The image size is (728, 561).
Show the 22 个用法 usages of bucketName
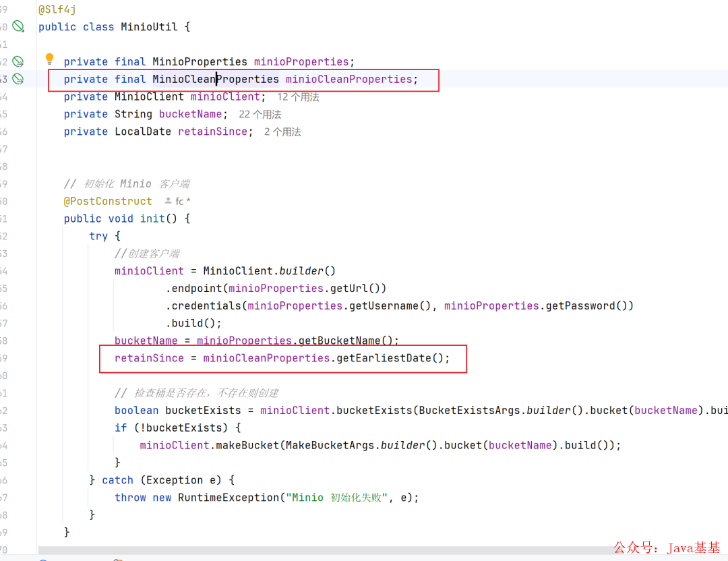coord(260,114)
